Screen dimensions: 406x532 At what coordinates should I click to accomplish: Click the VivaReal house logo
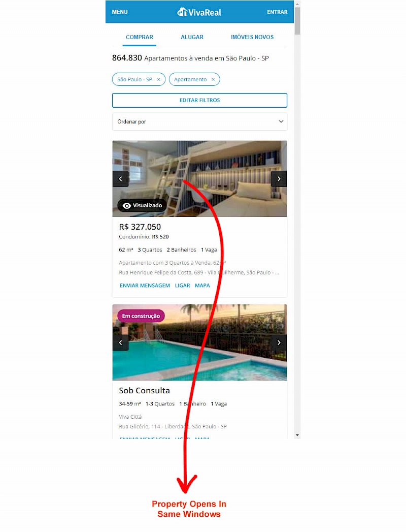click(182, 12)
